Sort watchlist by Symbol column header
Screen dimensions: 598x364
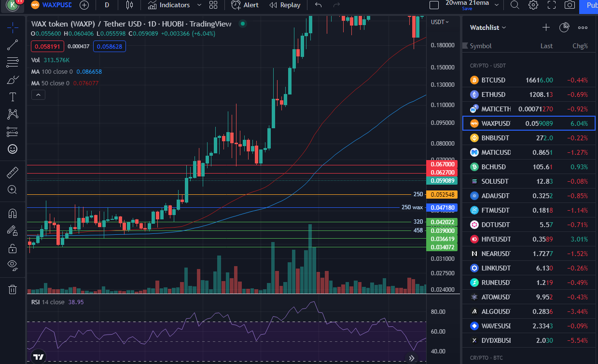click(x=481, y=46)
